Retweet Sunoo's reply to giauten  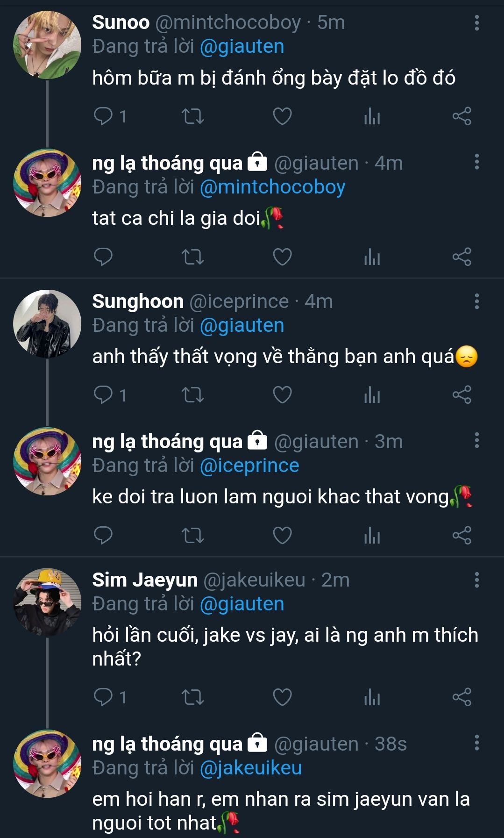tap(192, 116)
